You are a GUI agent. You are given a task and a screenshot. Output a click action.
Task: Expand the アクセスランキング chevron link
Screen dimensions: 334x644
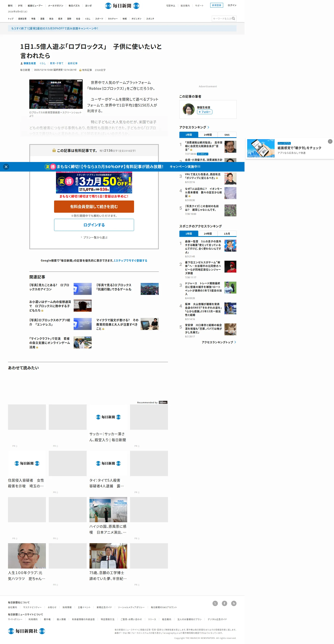(x=208, y=128)
